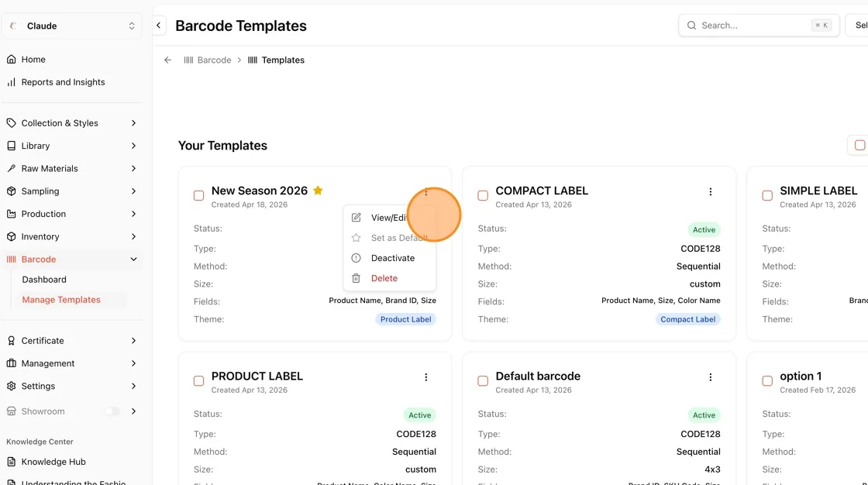This screenshot has height=485, width=868.
Task: Open the Knowledge Hub link
Action: (x=53, y=462)
